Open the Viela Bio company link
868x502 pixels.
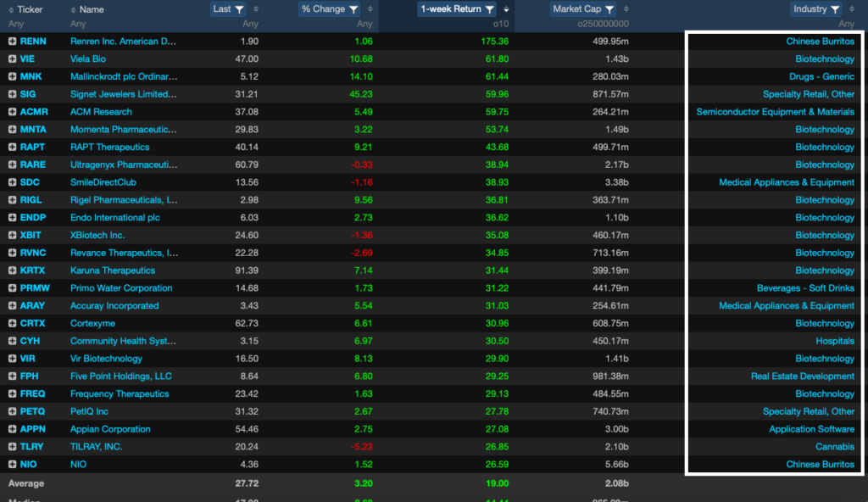pos(88,59)
